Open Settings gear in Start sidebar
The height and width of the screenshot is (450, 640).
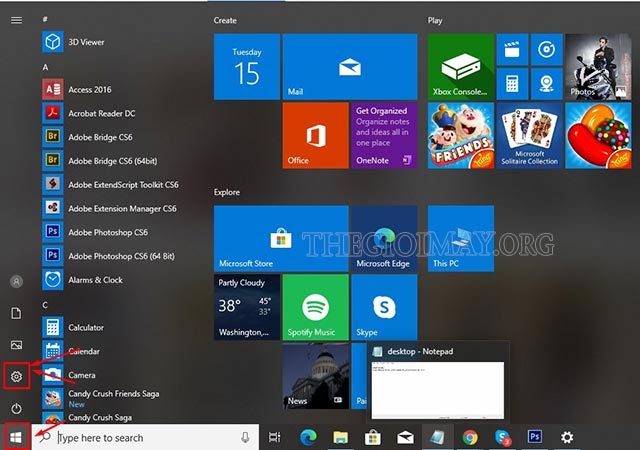pyautogui.click(x=16, y=376)
